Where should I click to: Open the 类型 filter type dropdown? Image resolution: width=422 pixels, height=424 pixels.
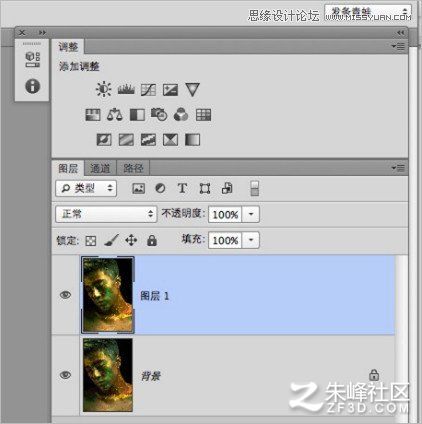click(86, 189)
